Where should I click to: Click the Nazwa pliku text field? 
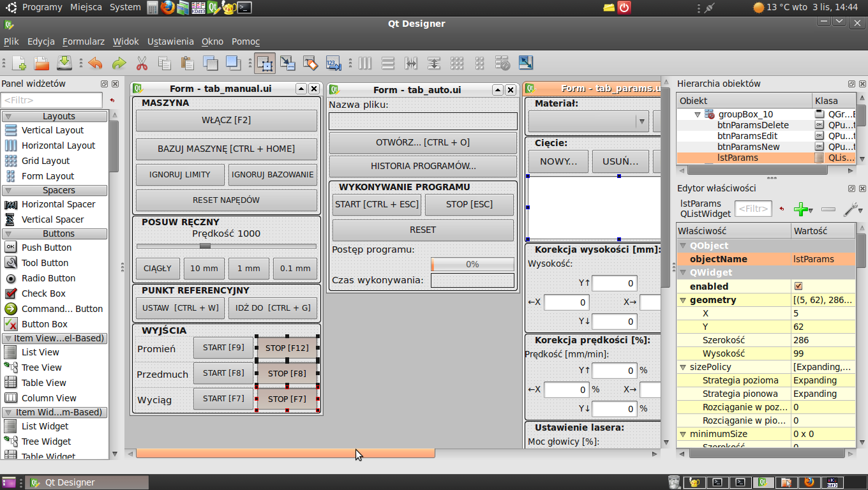tap(423, 121)
